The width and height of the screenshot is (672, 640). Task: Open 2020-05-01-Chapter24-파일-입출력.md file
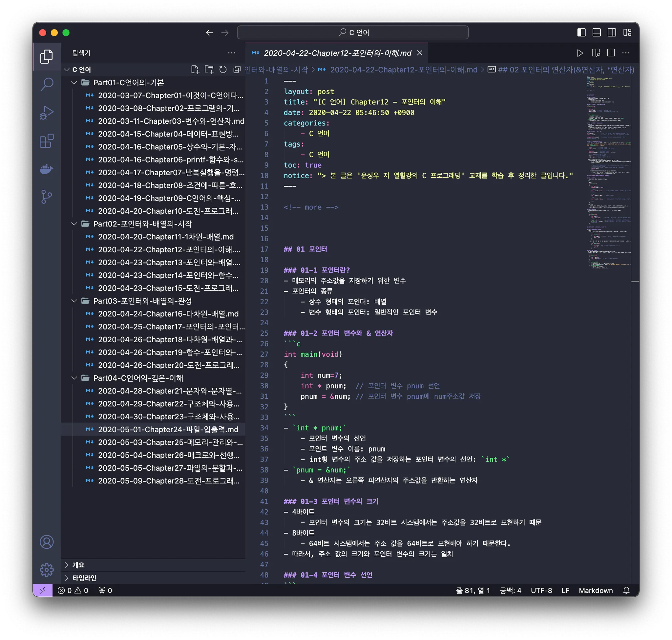(x=168, y=430)
